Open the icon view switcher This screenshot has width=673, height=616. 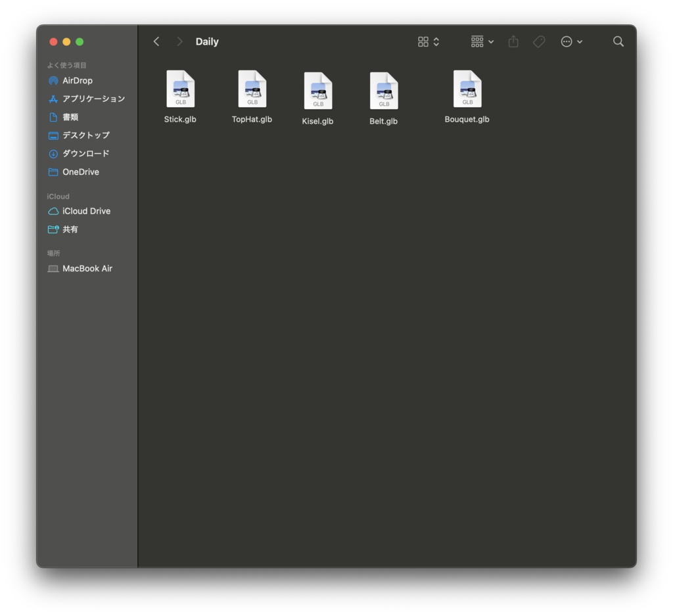[x=429, y=41]
